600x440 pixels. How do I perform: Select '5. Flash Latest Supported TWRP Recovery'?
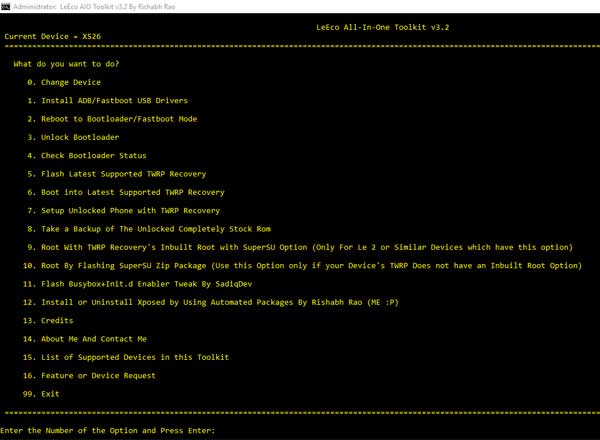coord(117,174)
